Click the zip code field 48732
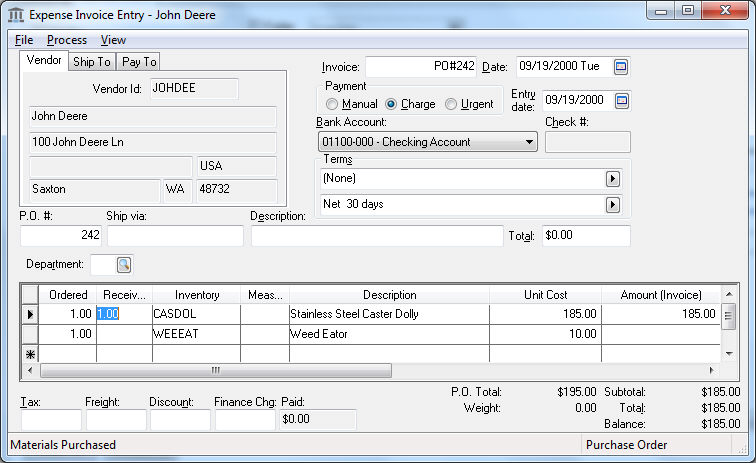The width and height of the screenshot is (756, 463). tap(236, 190)
